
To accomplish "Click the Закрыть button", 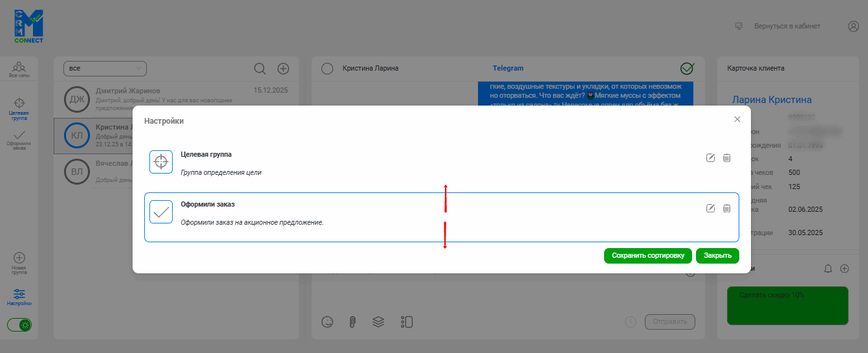I will click(x=717, y=256).
